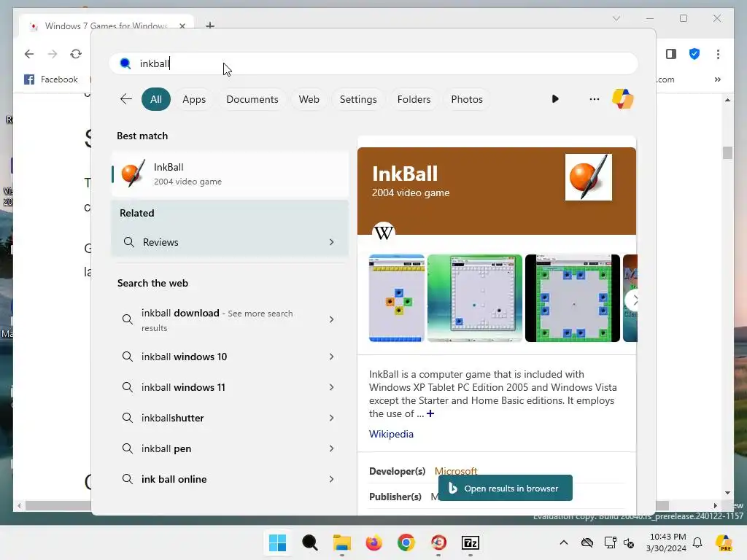
Task: Click the taskbar clock showing 10:43 PM
Action: click(667, 542)
